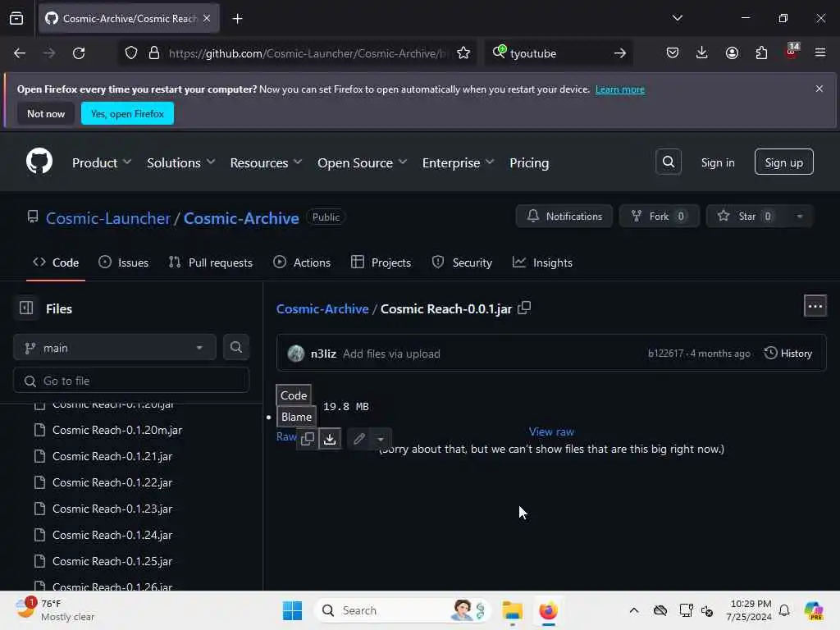Open Firefox downloads panel
Screen dimensions: 840x630
[x=702, y=53]
